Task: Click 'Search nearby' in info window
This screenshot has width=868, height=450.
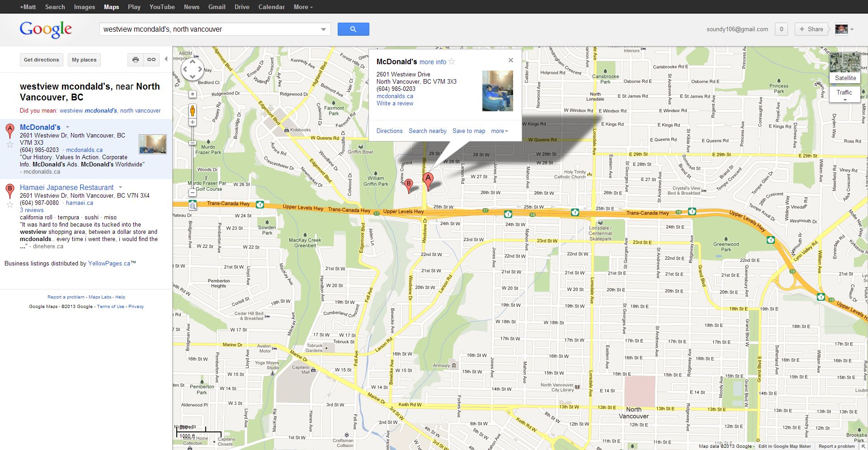Action: tap(428, 131)
